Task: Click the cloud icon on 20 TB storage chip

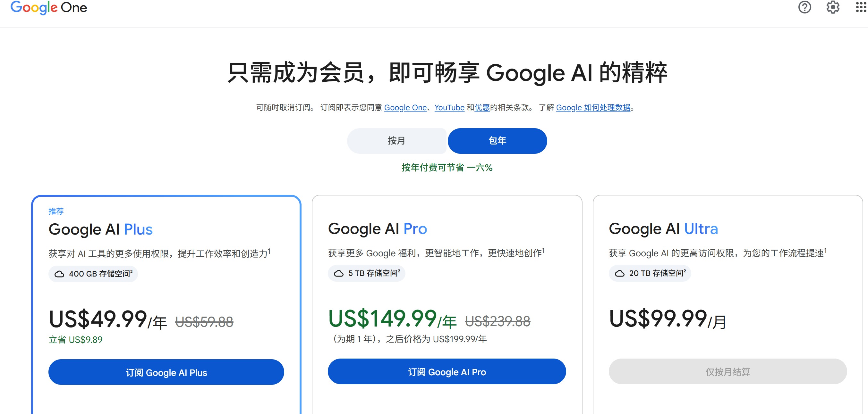Action: pos(620,273)
